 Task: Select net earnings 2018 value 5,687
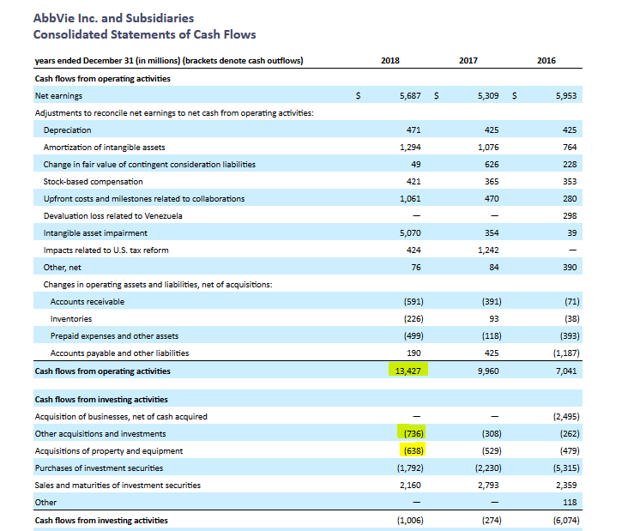[410, 96]
